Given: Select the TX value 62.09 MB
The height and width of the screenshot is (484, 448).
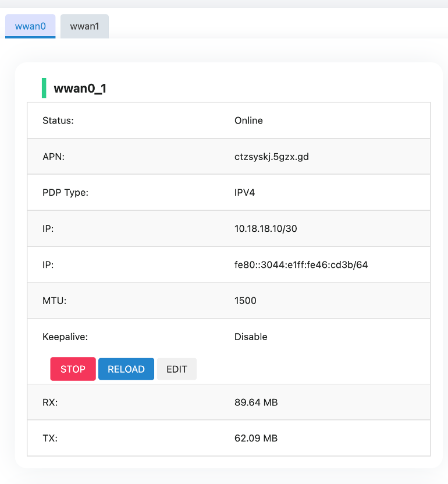Looking at the screenshot, I should (x=255, y=438).
